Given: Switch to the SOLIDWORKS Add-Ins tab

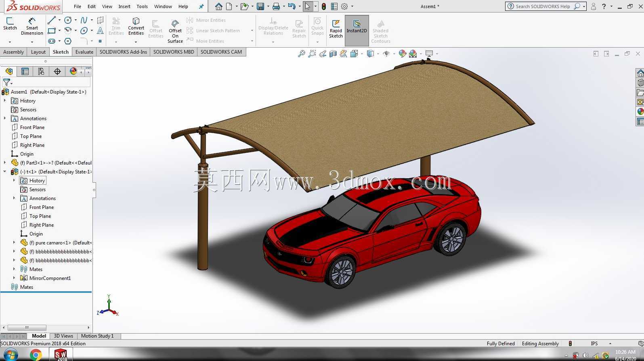Looking at the screenshot, I should coord(123,52).
